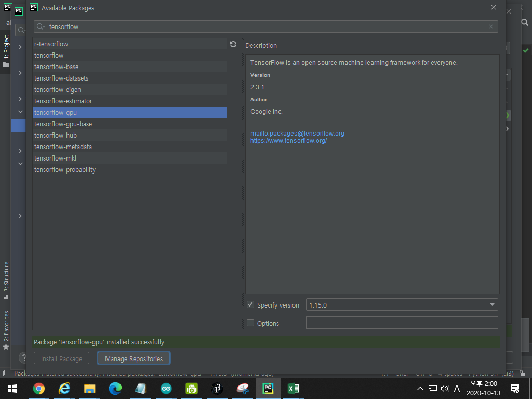This screenshot has height=399, width=532.
Task: Click inside the package search field
Action: click(265, 26)
